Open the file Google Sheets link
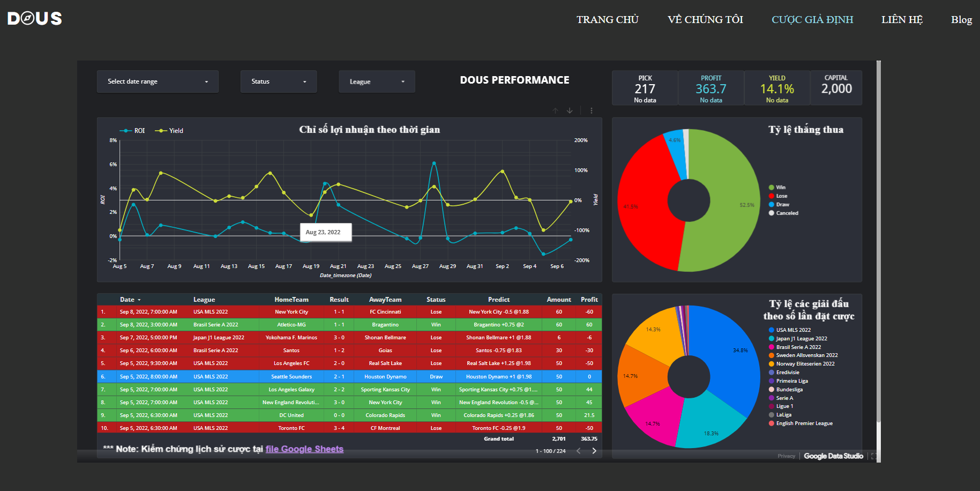This screenshot has width=980, height=491. 304,449
